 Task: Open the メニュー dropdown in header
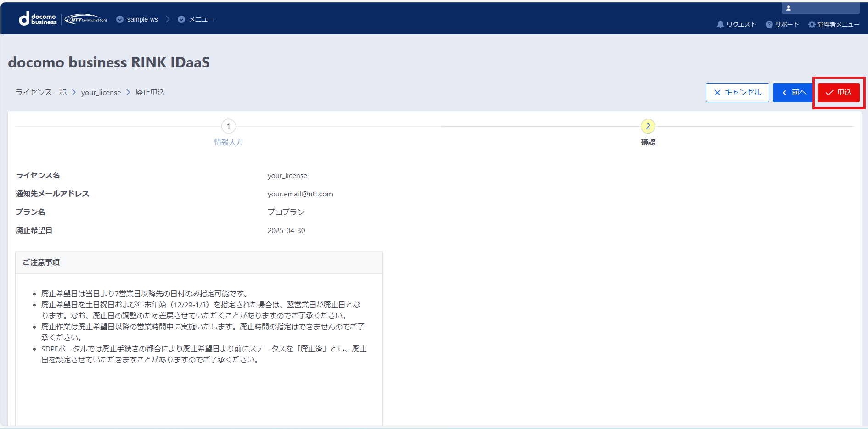(196, 19)
